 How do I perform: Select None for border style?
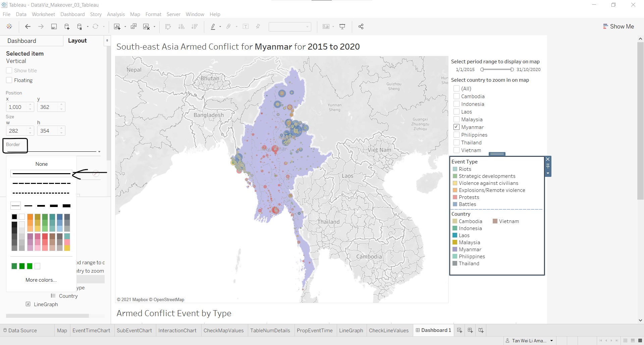pos(42,164)
